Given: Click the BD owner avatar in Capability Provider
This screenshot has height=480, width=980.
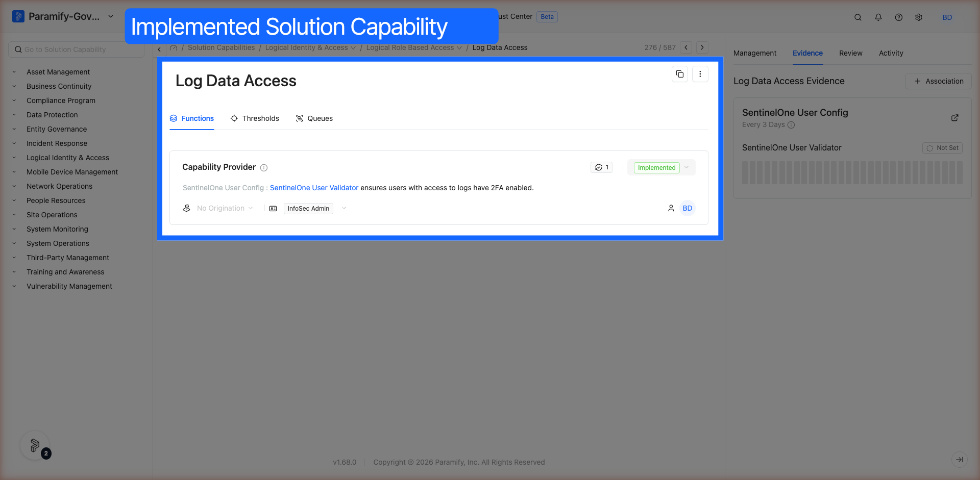Looking at the screenshot, I should pyautogui.click(x=688, y=208).
